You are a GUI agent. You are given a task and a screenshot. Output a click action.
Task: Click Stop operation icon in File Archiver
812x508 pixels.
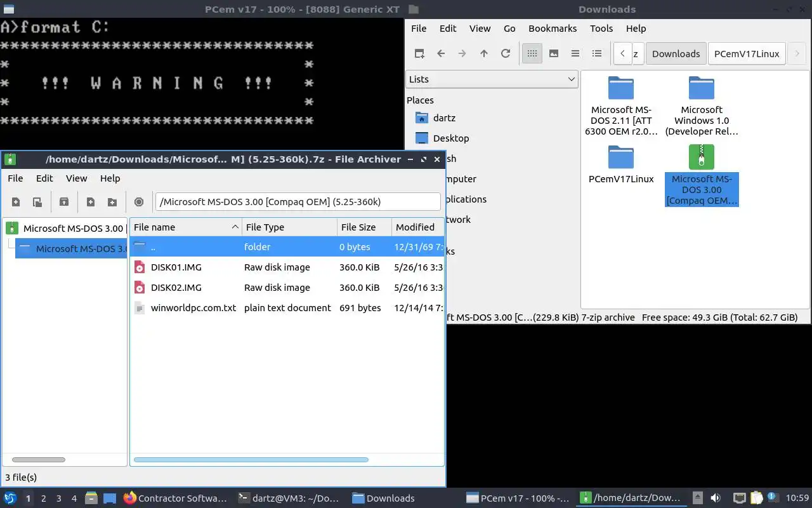139,202
